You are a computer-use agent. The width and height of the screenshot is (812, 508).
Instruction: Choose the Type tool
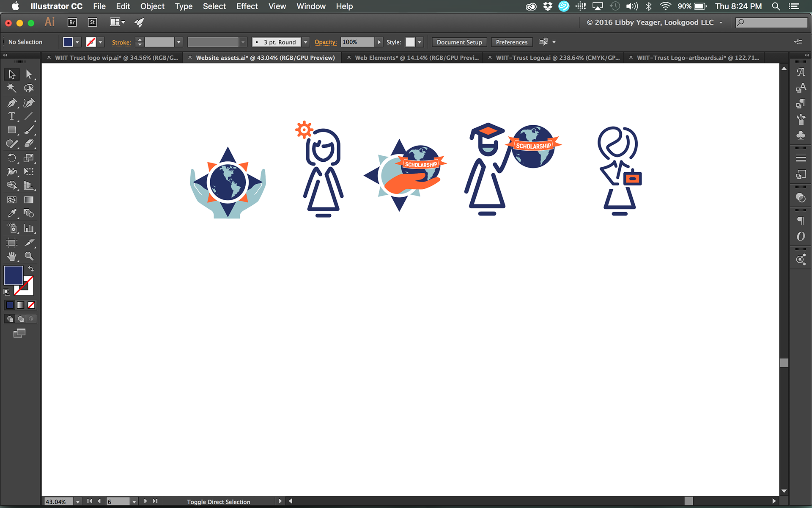click(11, 116)
